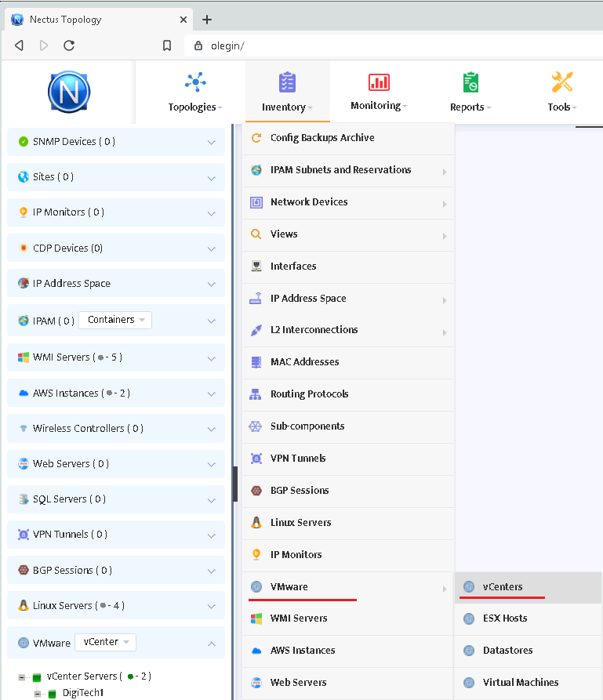The image size is (603, 700).
Task: Open Config Backups Archive menu entry
Action: tap(348, 138)
